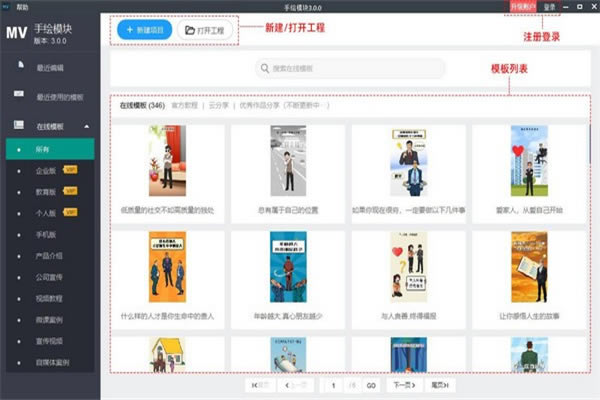600x400 pixels.
Task: Jump to the last page 尾页
Action: click(x=440, y=385)
